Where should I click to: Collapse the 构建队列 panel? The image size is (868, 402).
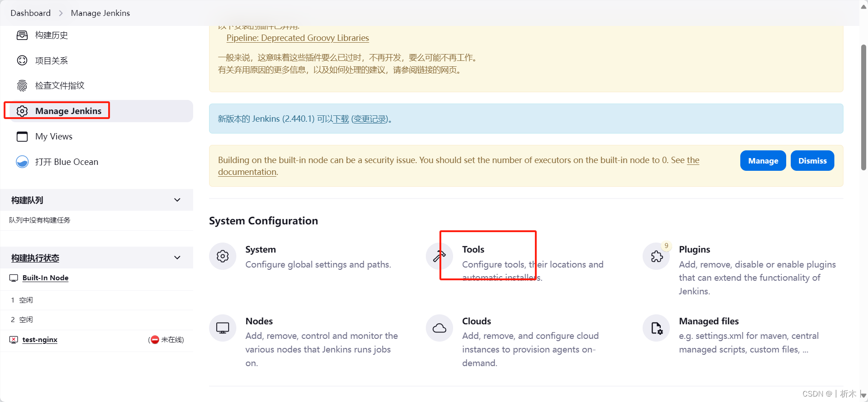(x=177, y=200)
